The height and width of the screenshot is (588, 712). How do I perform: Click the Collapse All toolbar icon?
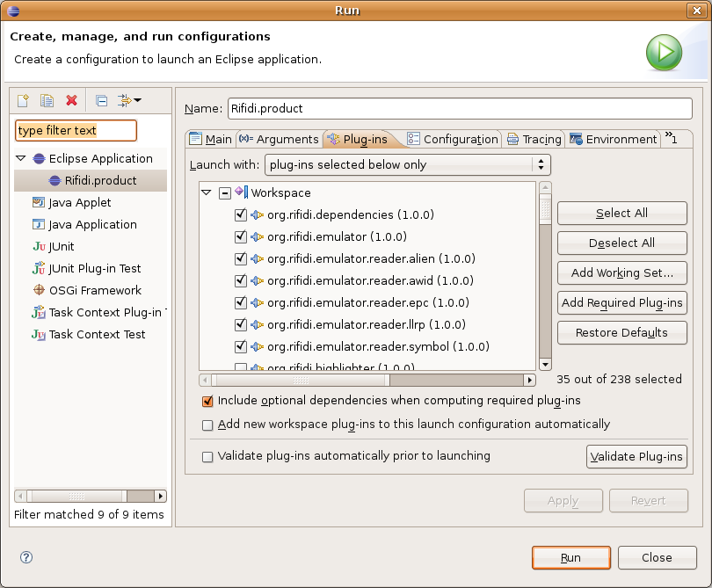point(102,100)
